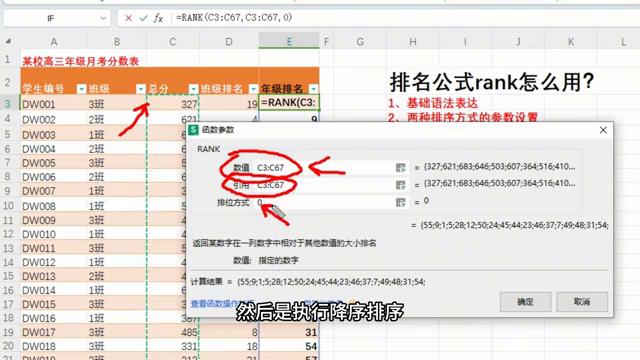This screenshot has height=360, width=640.
Task: Open the 查看函数操作 help link
Action: pos(215,304)
